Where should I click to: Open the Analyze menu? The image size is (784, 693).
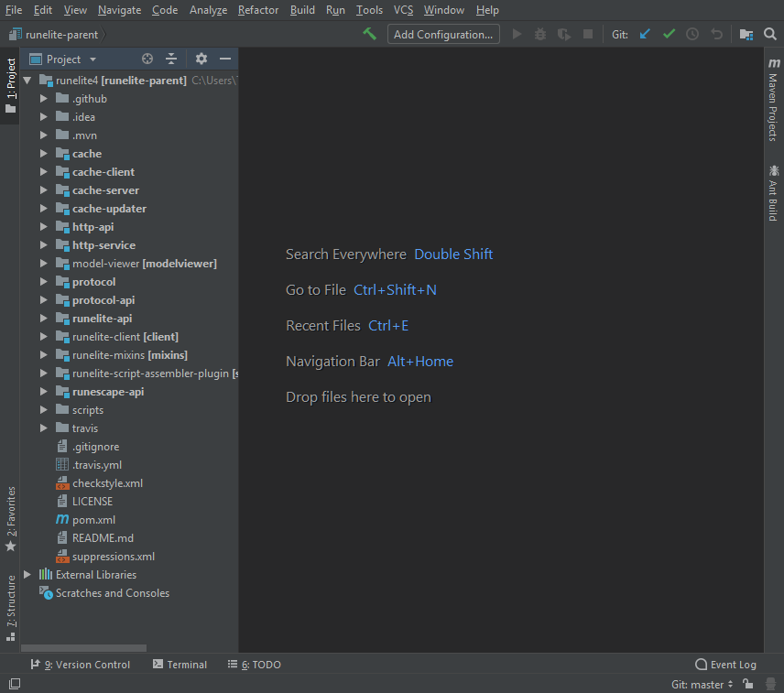tap(208, 10)
